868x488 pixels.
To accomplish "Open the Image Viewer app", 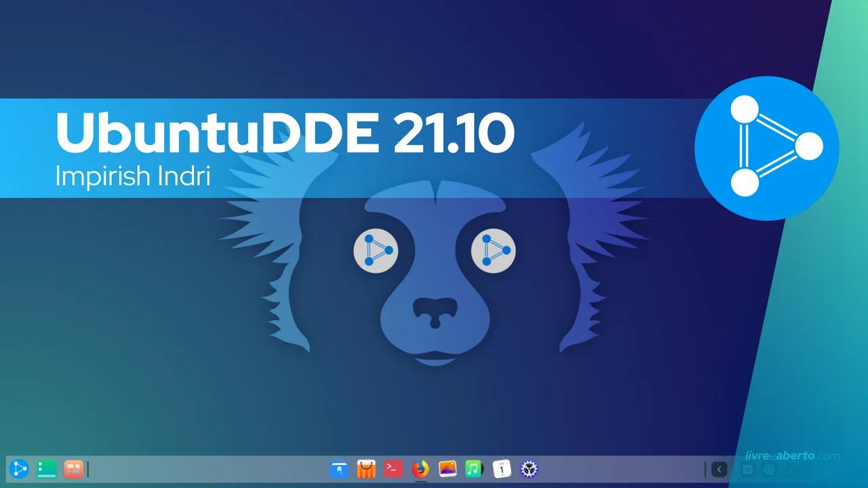I will click(446, 469).
